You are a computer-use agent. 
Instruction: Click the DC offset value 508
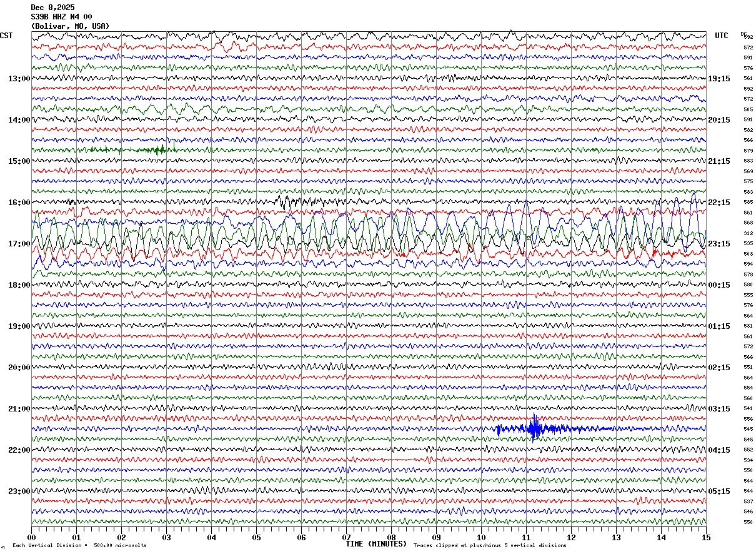coord(748,254)
